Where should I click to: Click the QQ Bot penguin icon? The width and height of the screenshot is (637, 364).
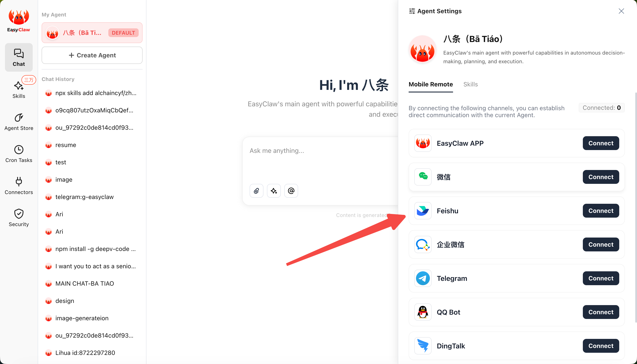pos(423,312)
